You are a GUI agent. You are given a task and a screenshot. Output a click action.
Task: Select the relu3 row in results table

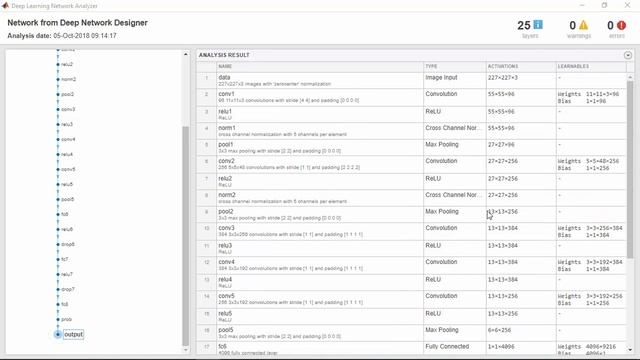[411, 249]
